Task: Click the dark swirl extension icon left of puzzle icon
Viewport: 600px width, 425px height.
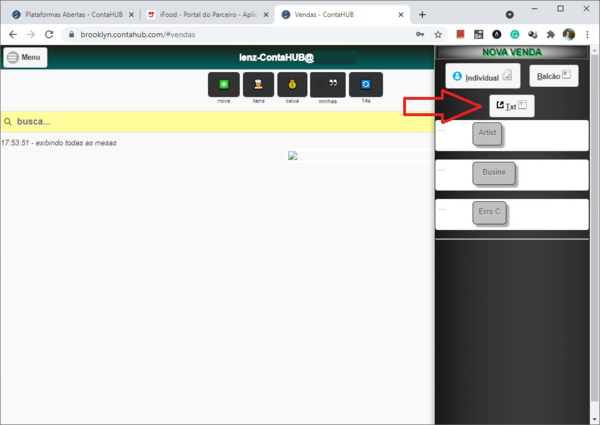Action: [533, 34]
